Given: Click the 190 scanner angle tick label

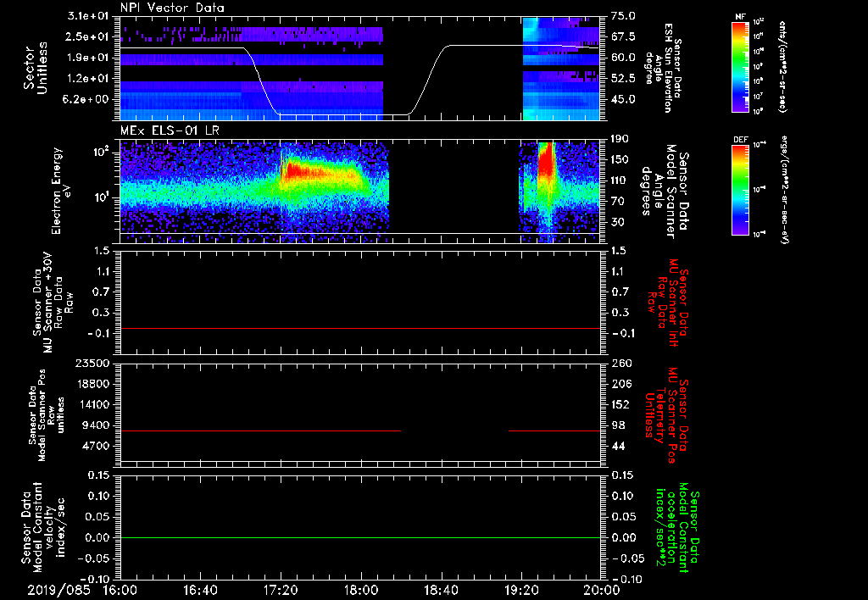Looking at the screenshot, I should point(620,139).
